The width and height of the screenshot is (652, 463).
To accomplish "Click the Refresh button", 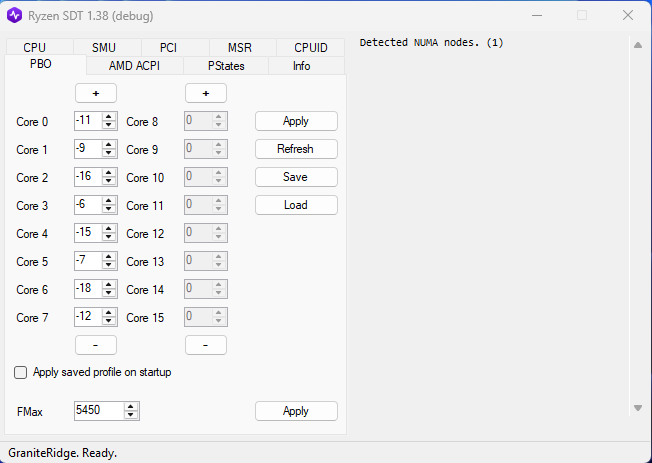I will (x=296, y=149).
